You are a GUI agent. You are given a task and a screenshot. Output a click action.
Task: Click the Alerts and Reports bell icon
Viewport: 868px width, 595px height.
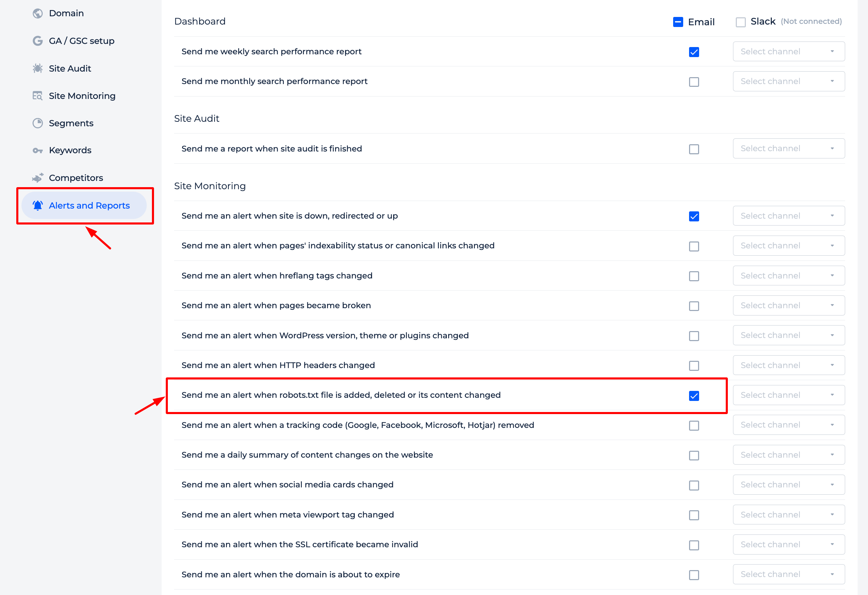[38, 205]
